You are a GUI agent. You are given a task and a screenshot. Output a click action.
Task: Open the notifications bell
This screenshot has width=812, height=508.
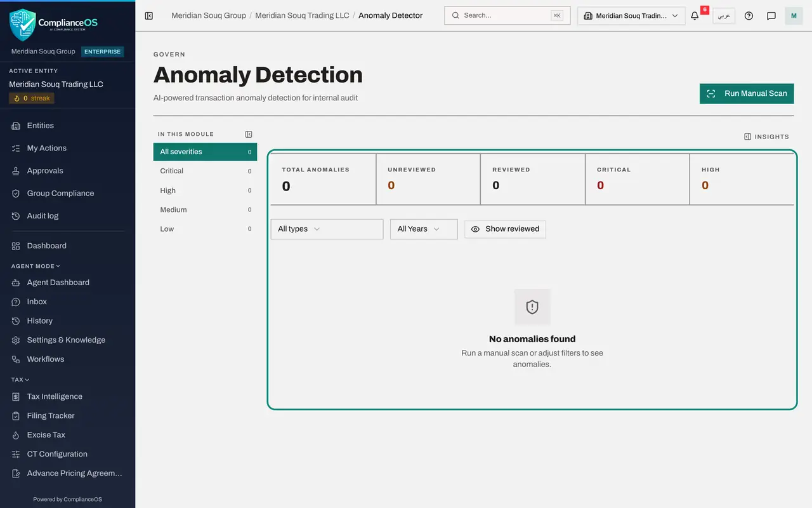coord(695,16)
